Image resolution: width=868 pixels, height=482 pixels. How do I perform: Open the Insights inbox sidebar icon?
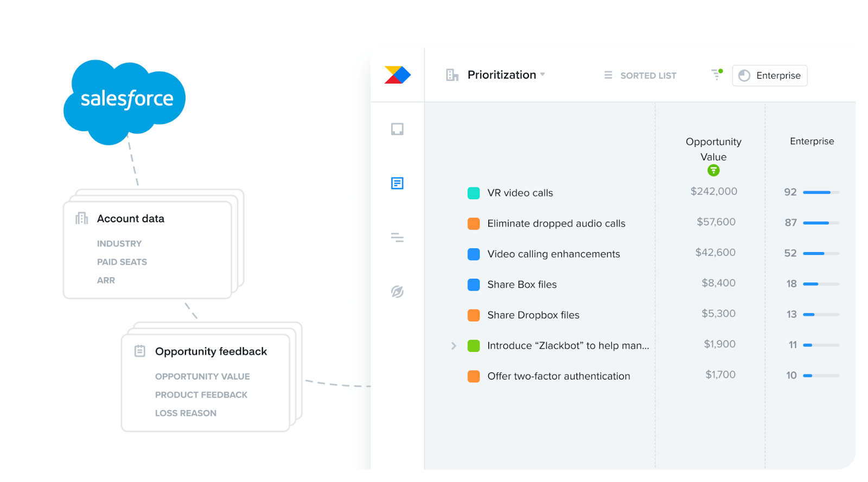[x=397, y=129]
